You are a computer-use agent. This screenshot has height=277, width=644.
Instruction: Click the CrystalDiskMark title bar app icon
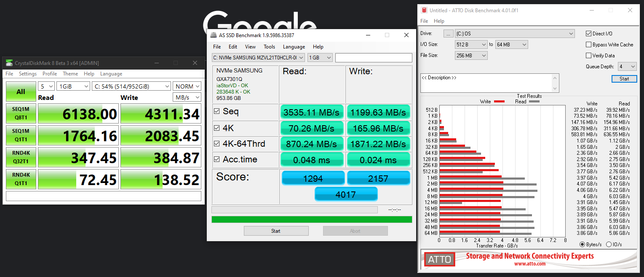(9, 63)
